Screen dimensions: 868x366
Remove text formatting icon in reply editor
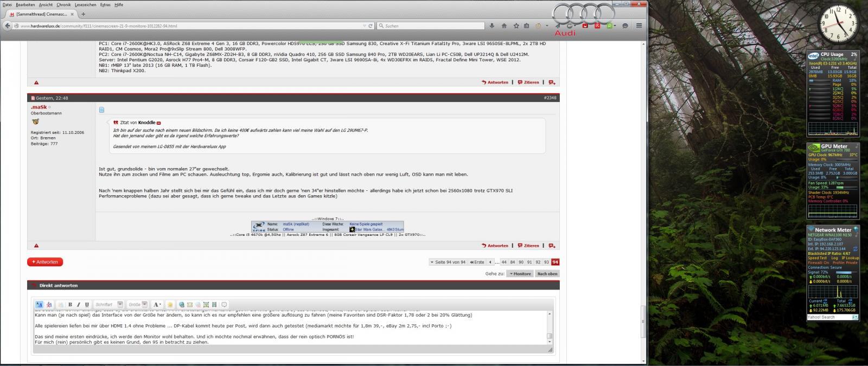[x=49, y=305]
